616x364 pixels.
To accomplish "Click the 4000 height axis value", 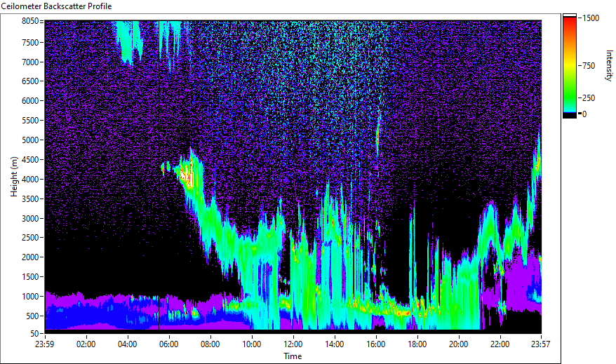I will (30, 180).
